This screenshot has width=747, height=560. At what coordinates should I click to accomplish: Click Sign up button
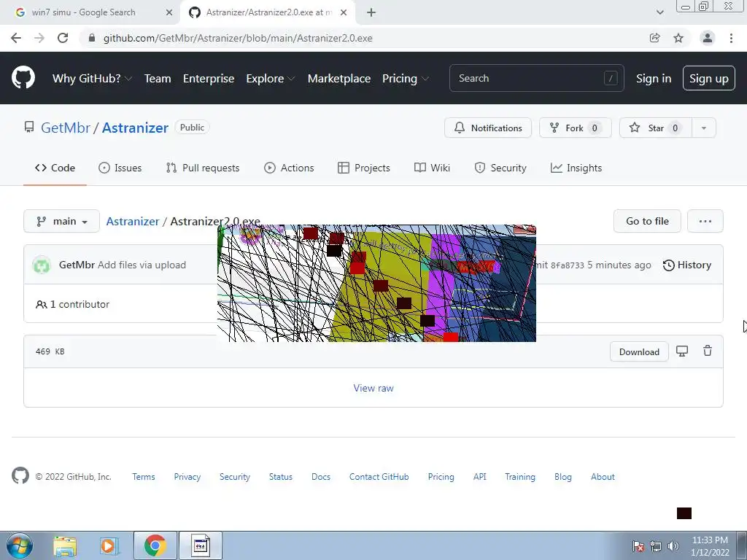click(x=709, y=78)
